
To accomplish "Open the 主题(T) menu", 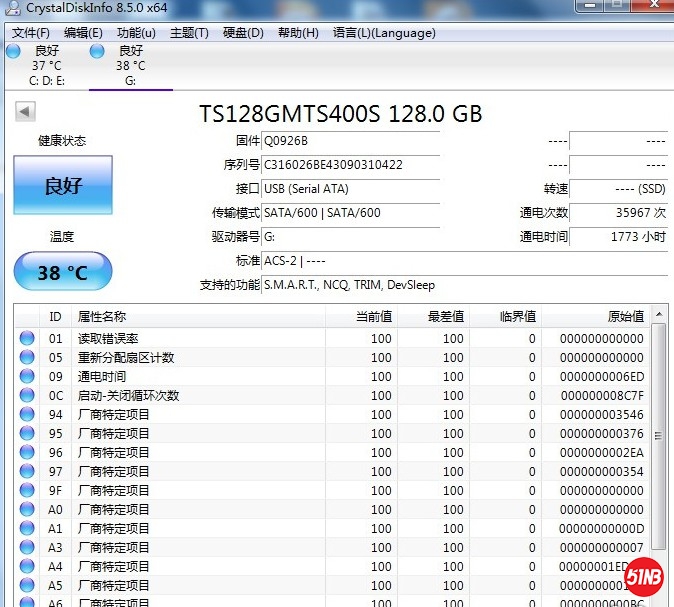I will click(x=189, y=33).
